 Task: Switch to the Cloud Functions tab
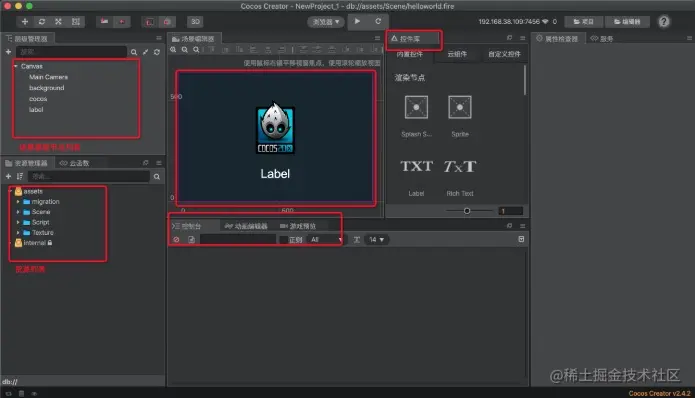tap(74, 163)
